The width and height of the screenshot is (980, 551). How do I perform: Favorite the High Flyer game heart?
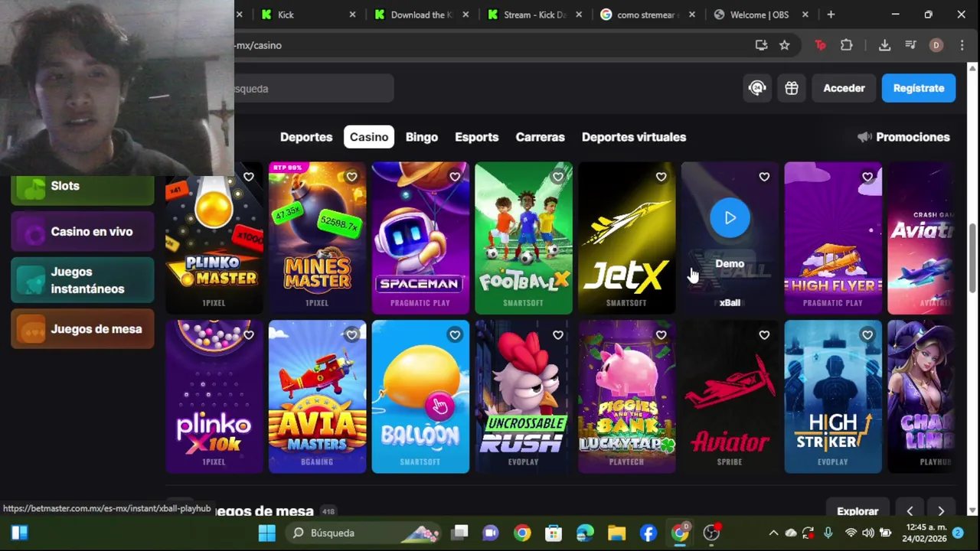[x=867, y=177]
